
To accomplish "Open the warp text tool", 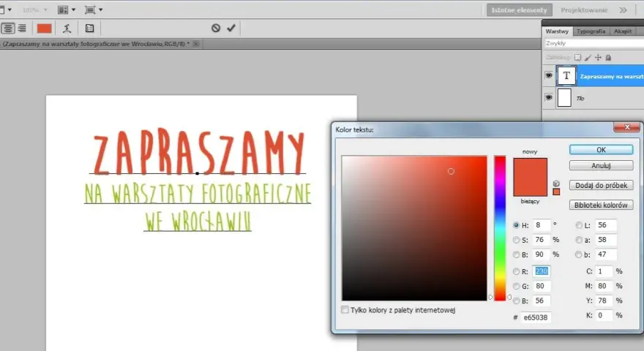I will point(67,28).
